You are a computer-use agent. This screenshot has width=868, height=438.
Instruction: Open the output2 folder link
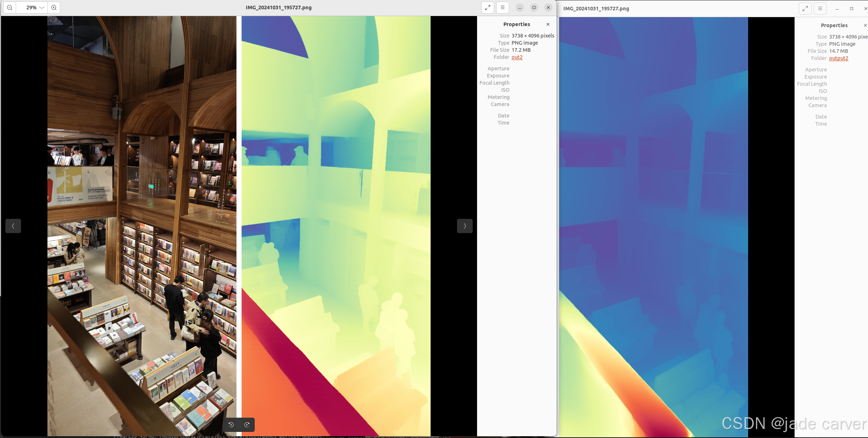click(x=838, y=58)
